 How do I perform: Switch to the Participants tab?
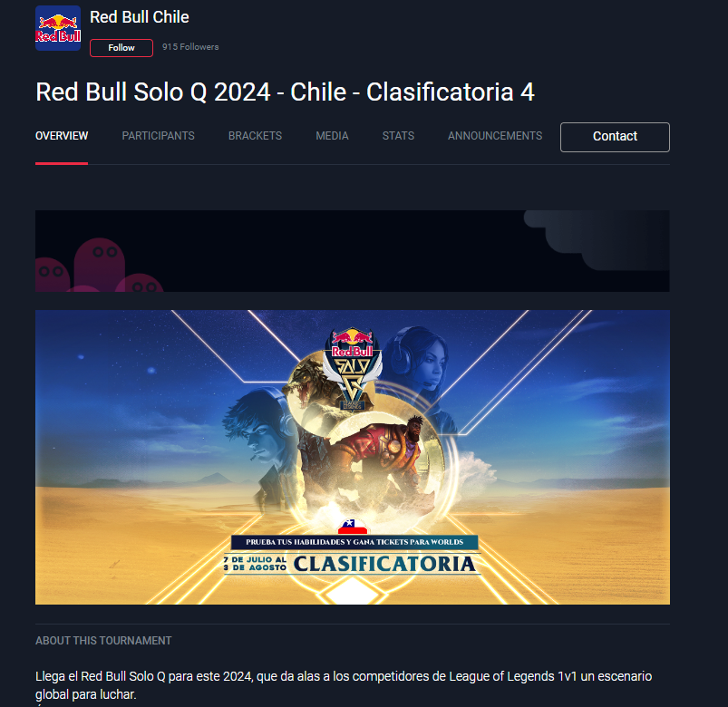(159, 136)
